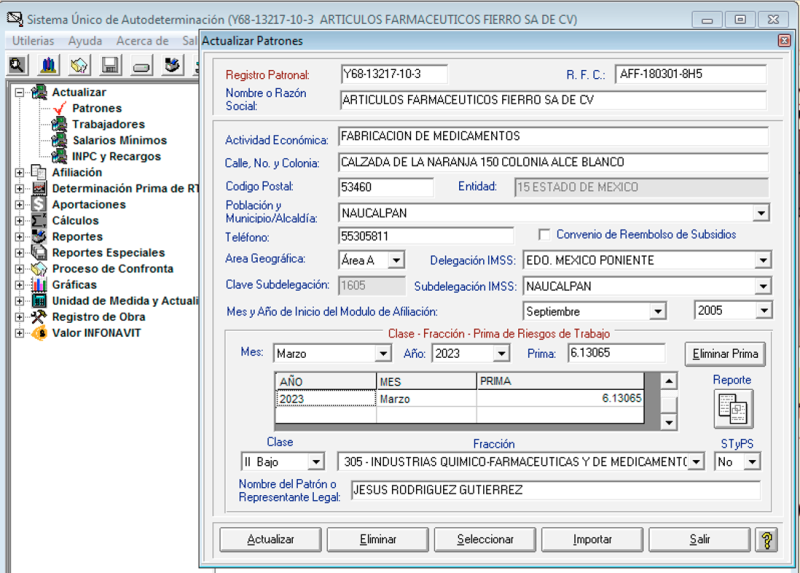Open the Acerca de menu
Viewport: 800px width, 573px height.
pyautogui.click(x=142, y=41)
